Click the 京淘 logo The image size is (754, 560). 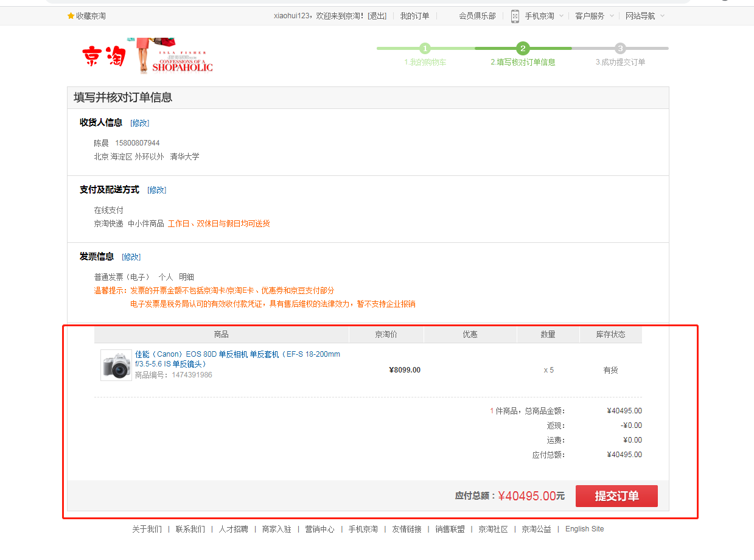[x=103, y=56]
